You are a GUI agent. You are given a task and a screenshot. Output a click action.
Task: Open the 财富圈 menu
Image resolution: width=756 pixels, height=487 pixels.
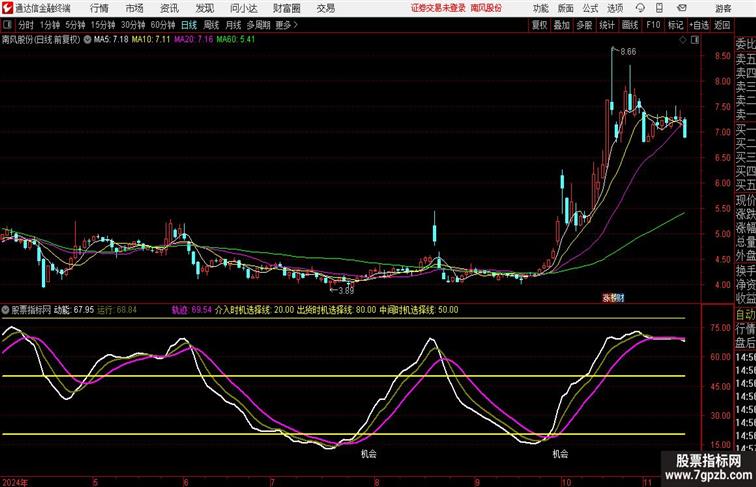pyautogui.click(x=286, y=8)
